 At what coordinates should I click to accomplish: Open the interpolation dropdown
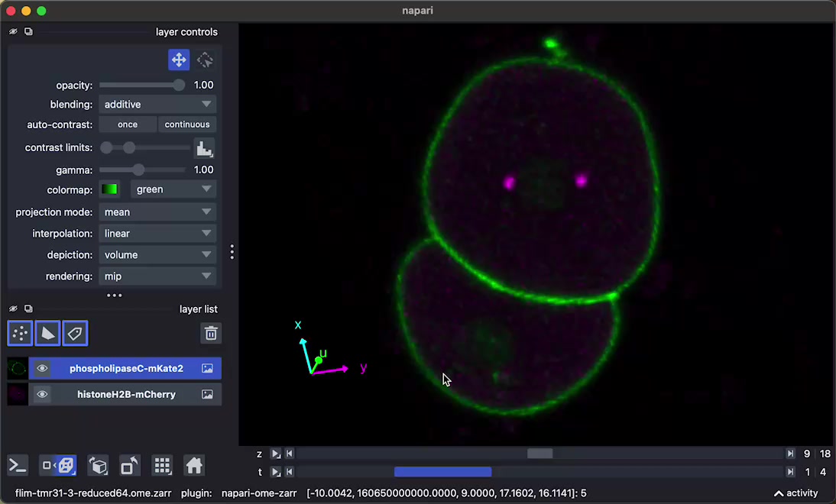coord(158,234)
